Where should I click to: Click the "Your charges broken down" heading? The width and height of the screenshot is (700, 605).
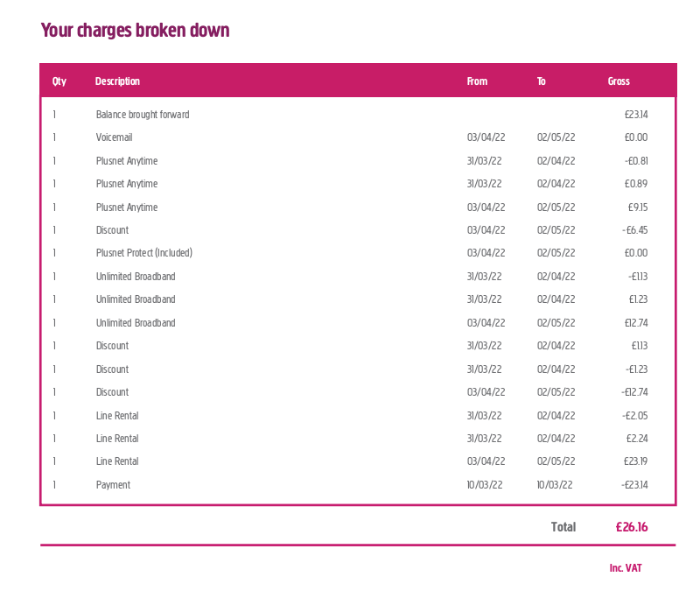pos(135,31)
